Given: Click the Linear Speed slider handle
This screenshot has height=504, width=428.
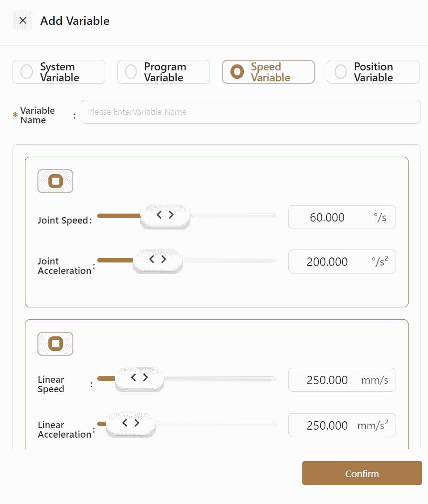Looking at the screenshot, I should click(139, 378).
